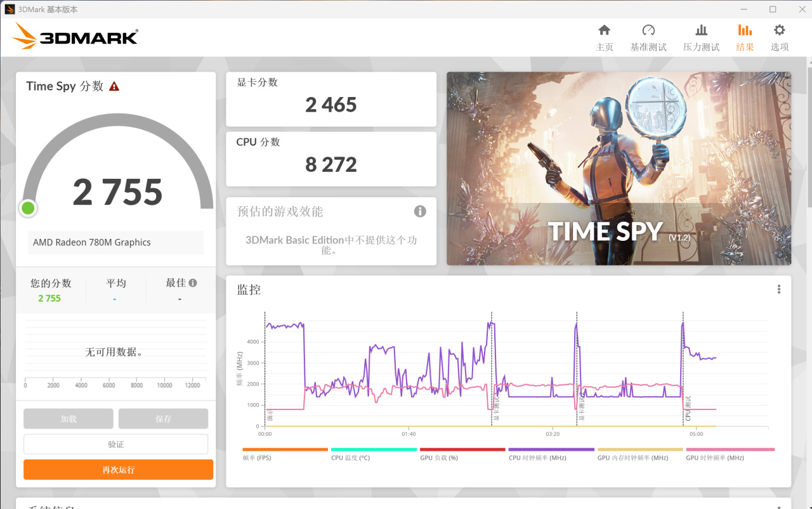Click the info icon next to 最佳
The width and height of the screenshot is (812, 509).
[193, 283]
